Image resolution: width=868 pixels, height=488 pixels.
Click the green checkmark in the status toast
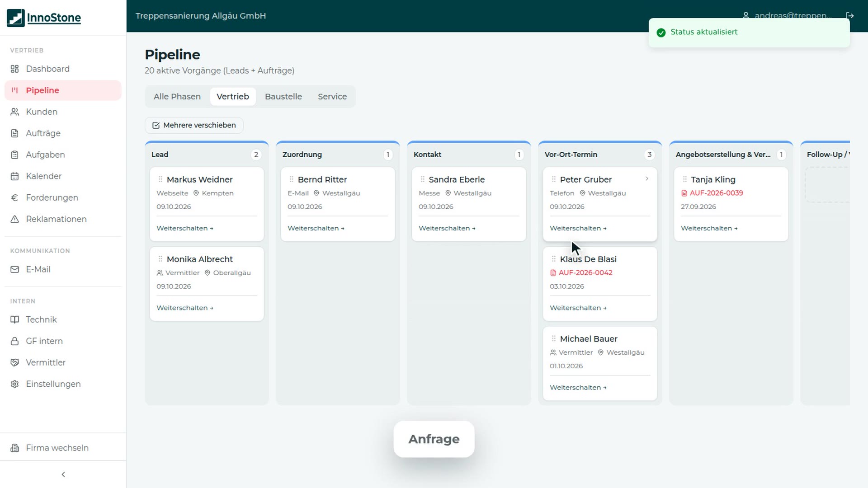(661, 33)
